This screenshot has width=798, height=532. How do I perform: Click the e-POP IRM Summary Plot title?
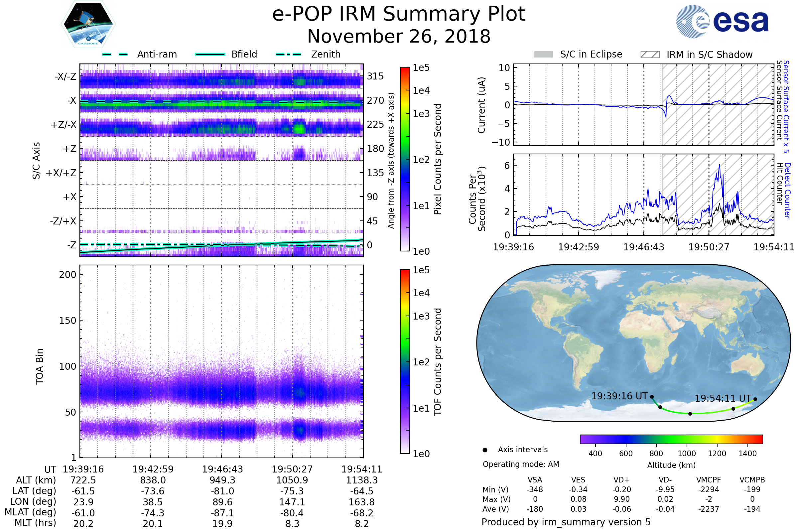(x=399, y=14)
